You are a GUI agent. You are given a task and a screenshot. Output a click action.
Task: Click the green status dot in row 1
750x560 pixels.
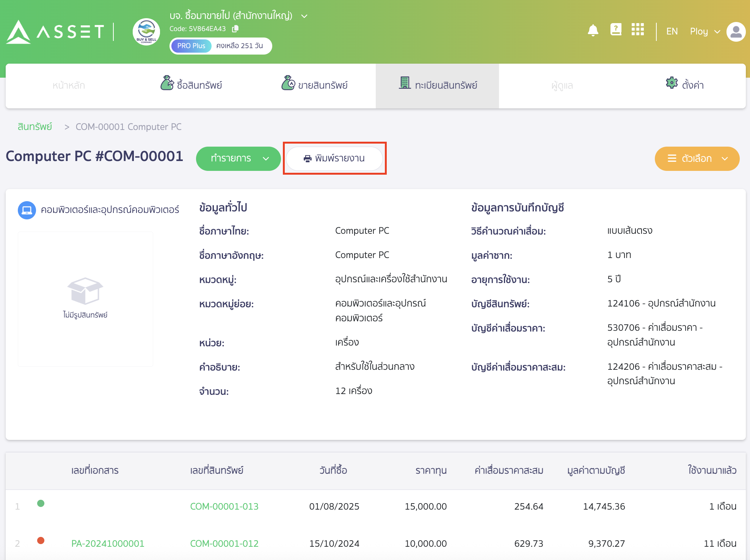[x=41, y=503]
